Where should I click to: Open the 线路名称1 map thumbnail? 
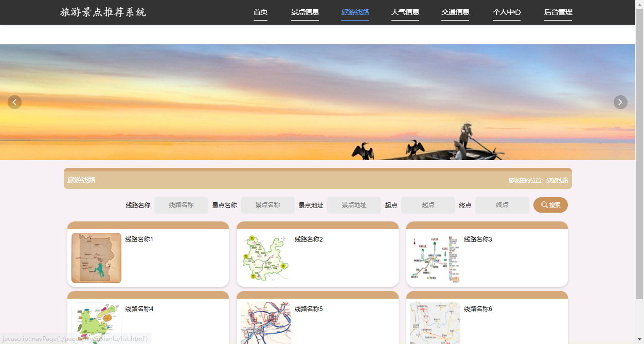point(96,257)
